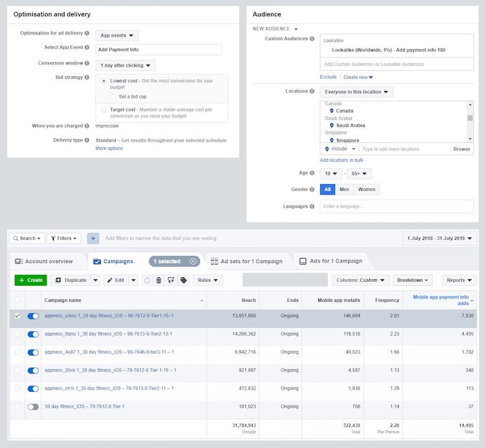Viewport: 485px width, 448px height.
Task: Open the minimum age 18 dropdown
Action: point(331,173)
